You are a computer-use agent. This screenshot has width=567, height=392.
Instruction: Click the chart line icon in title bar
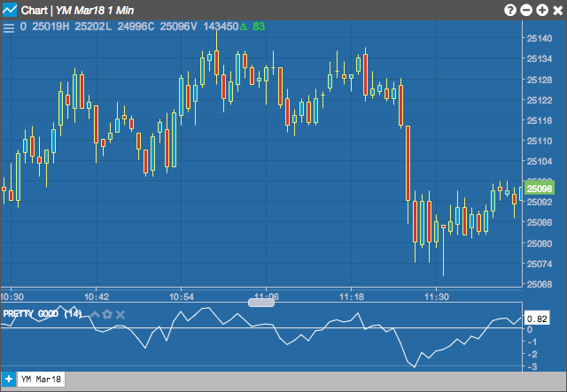click(x=10, y=10)
